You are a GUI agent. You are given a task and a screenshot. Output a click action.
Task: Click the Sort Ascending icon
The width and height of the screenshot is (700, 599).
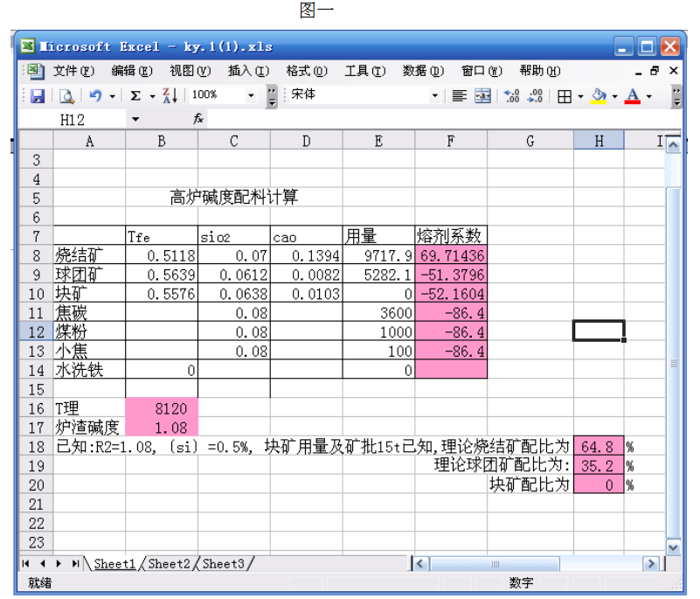click(170, 95)
